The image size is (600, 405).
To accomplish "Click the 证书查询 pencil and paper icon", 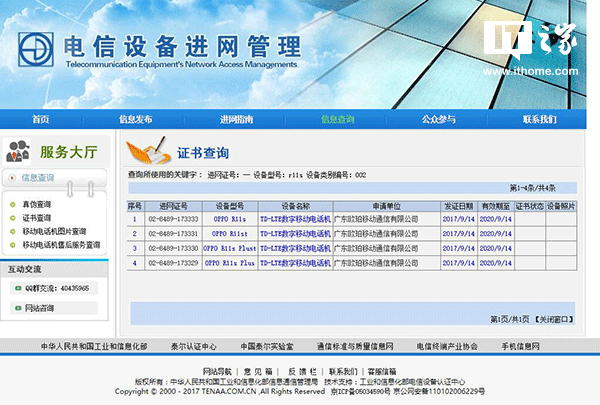I will click(147, 152).
